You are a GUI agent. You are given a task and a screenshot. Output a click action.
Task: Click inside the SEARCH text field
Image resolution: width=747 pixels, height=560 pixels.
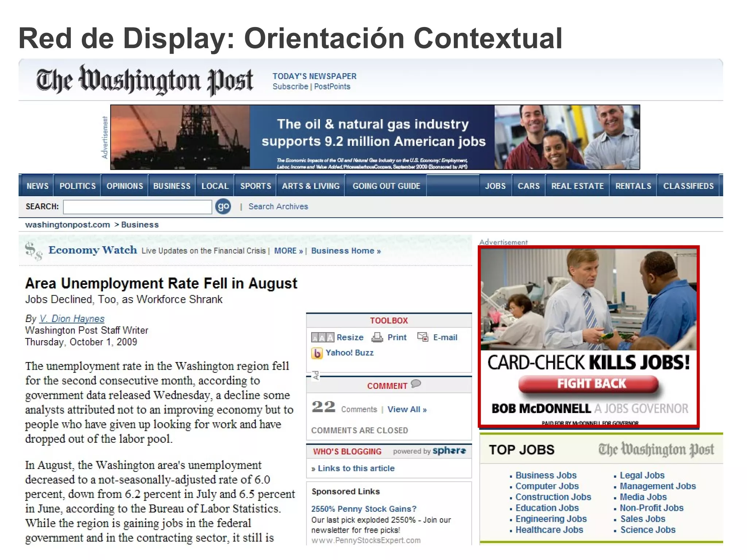(138, 207)
